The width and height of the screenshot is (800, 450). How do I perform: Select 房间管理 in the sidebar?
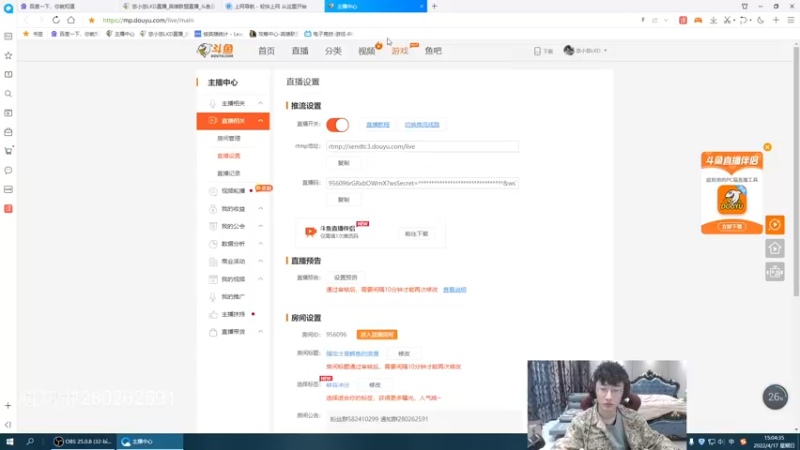click(229, 138)
